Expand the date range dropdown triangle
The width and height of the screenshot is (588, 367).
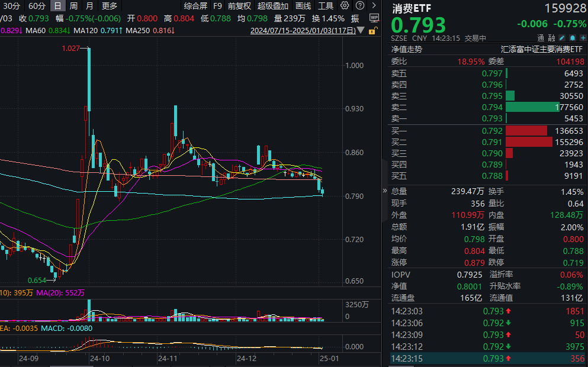[x=361, y=30]
